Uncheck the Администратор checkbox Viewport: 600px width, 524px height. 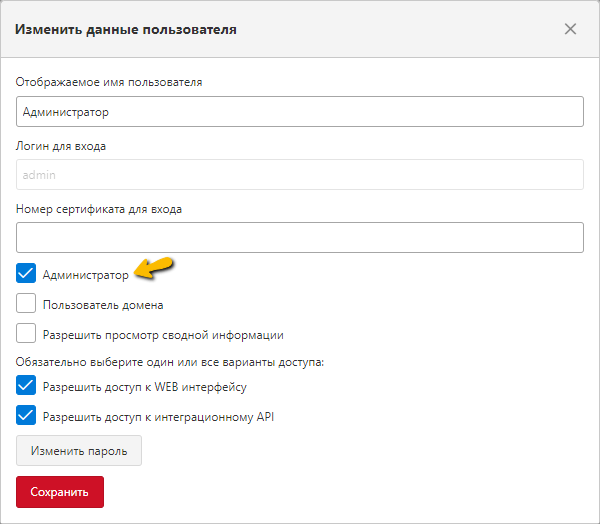click(x=26, y=273)
